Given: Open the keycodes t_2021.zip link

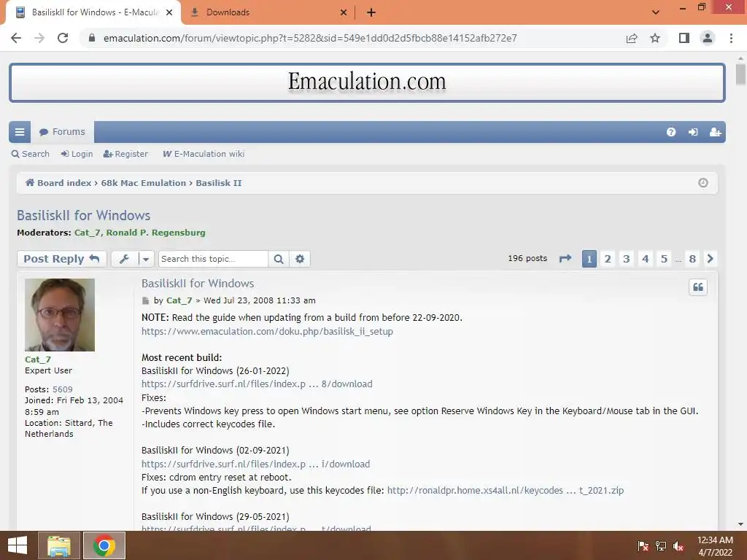Looking at the screenshot, I should coord(506,491).
